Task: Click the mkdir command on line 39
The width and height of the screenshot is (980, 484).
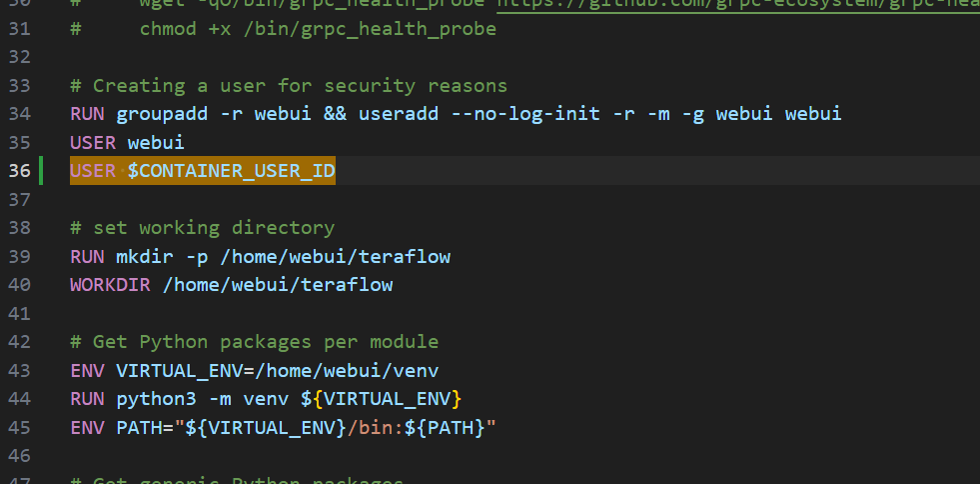Action: [139, 257]
